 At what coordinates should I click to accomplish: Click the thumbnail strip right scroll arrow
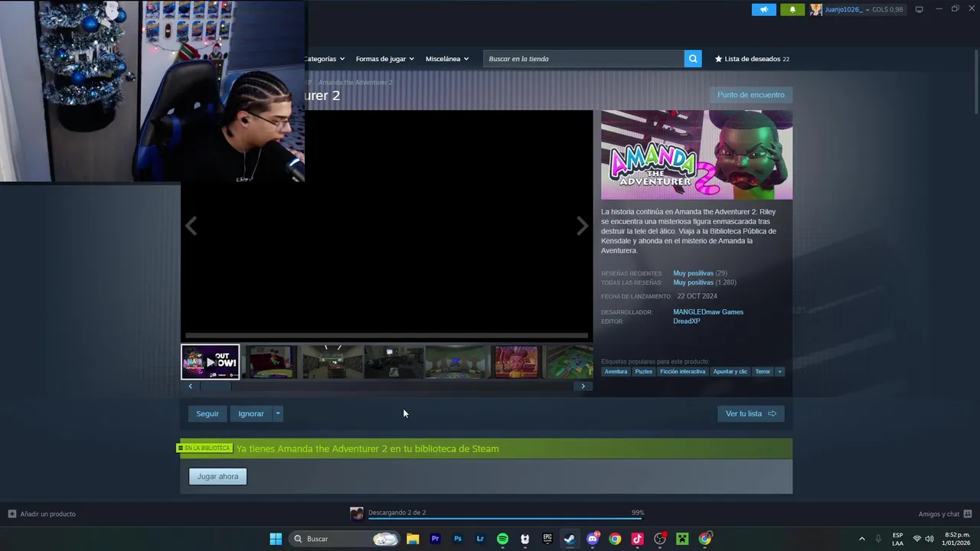coord(583,386)
